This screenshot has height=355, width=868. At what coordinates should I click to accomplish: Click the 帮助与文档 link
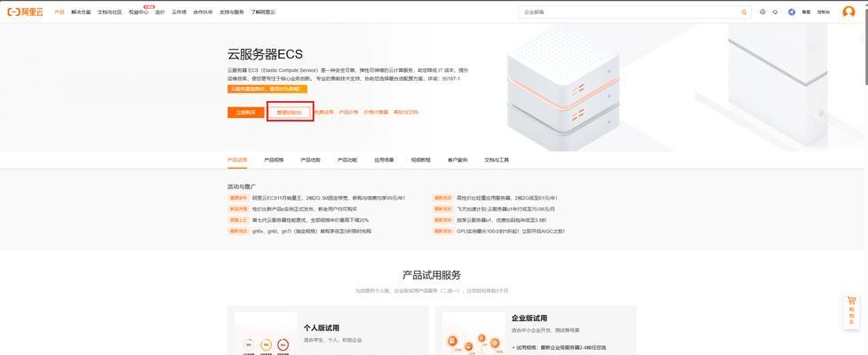pos(406,112)
